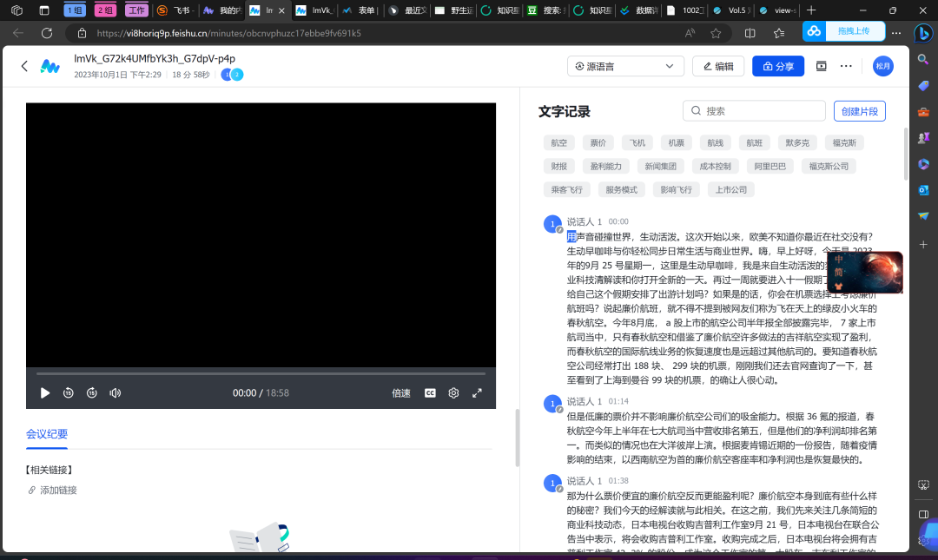Click the transcript panel scrollbar
Image resolution: width=938 pixels, height=560 pixels.
point(906,154)
